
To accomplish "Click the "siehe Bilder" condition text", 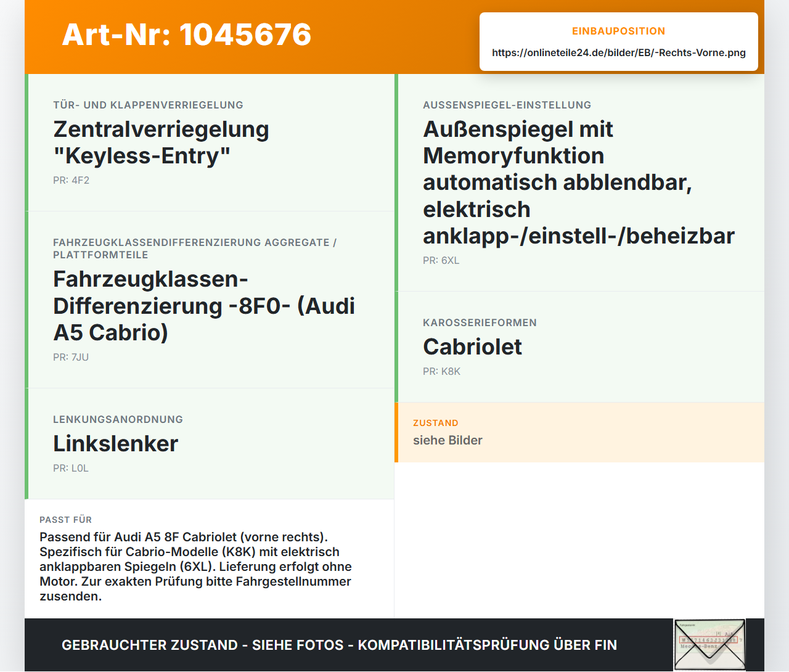I will coord(448,440).
